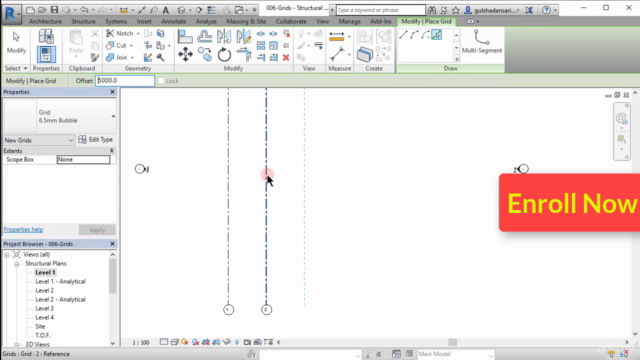Click the Scale tool icon
640x360 pixels.
pos(273,46)
